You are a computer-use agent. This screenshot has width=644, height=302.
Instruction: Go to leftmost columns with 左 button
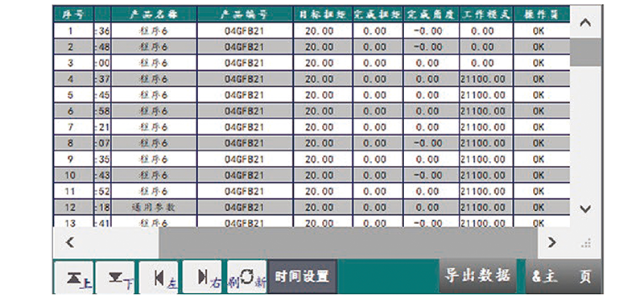tap(159, 277)
